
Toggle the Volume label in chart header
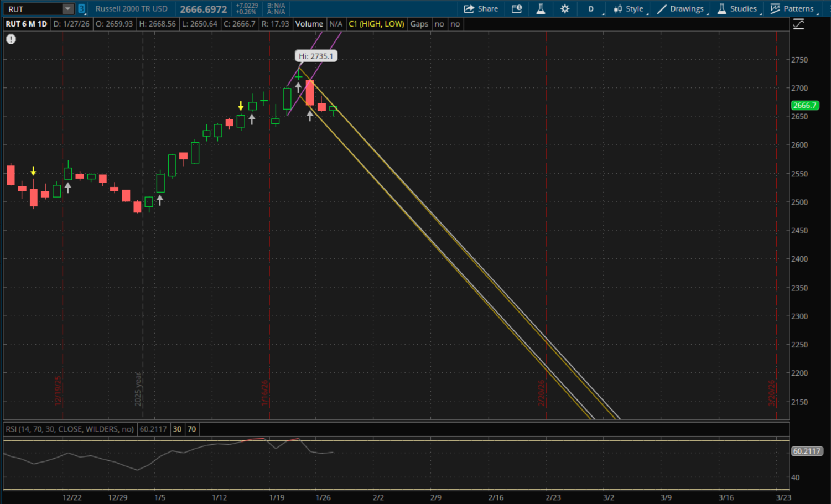point(309,24)
